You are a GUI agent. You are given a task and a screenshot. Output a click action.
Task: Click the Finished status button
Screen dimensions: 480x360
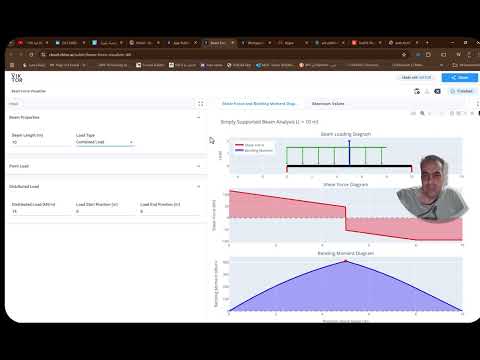(462, 91)
